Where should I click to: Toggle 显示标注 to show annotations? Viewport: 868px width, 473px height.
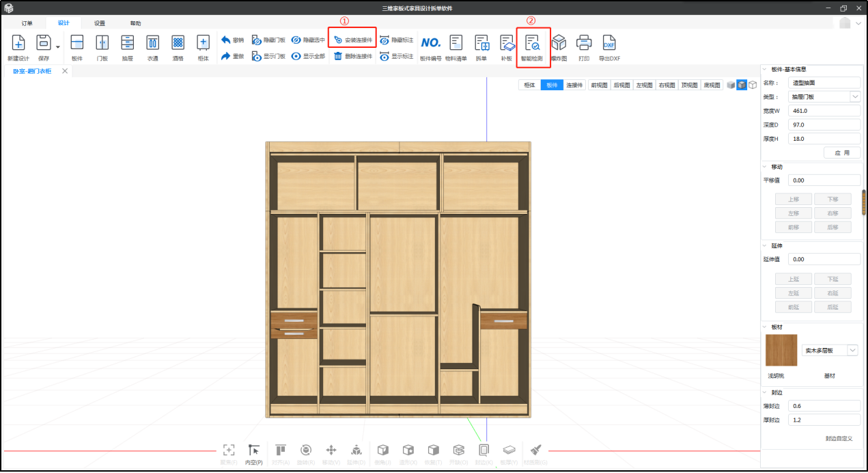pyautogui.click(x=396, y=56)
